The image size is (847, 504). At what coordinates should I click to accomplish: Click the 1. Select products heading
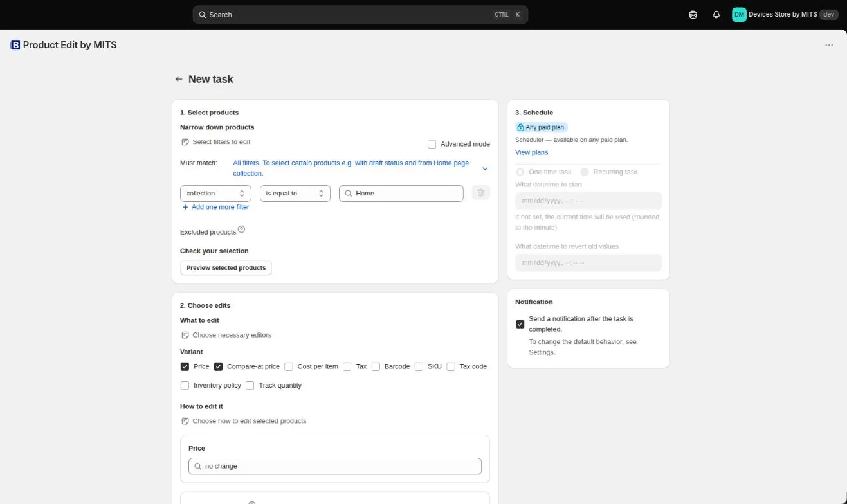pyautogui.click(x=209, y=113)
